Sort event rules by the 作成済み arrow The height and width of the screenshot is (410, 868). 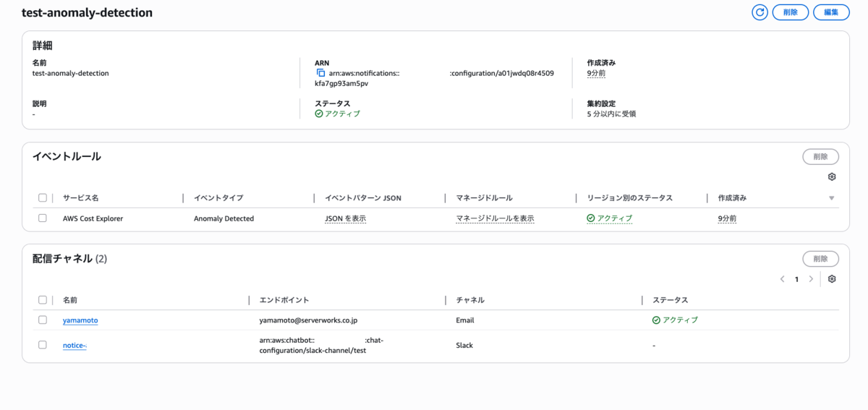832,198
